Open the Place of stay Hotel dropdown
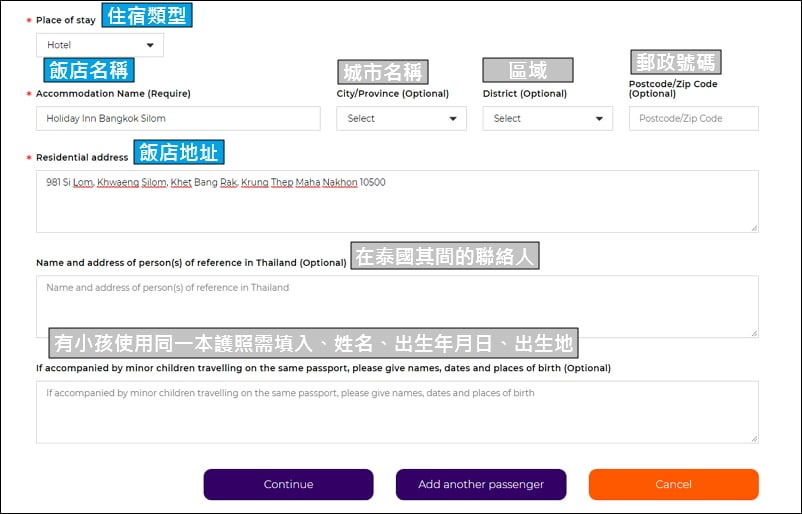 pos(100,45)
